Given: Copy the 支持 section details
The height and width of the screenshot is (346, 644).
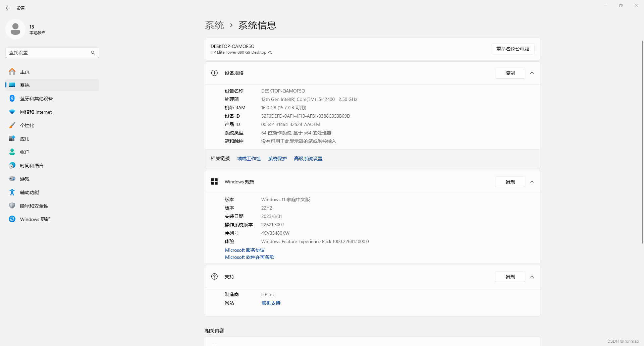Looking at the screenshot, I should click(510, 277).
